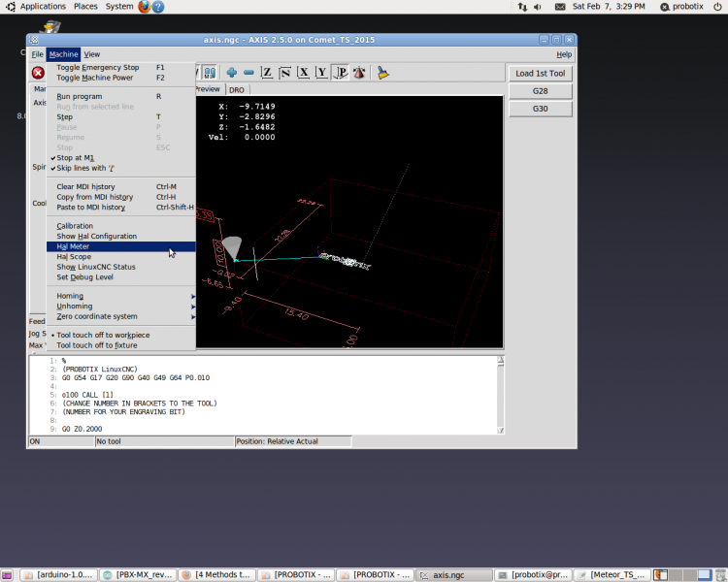Select Tool touch off to fixture

96,344
